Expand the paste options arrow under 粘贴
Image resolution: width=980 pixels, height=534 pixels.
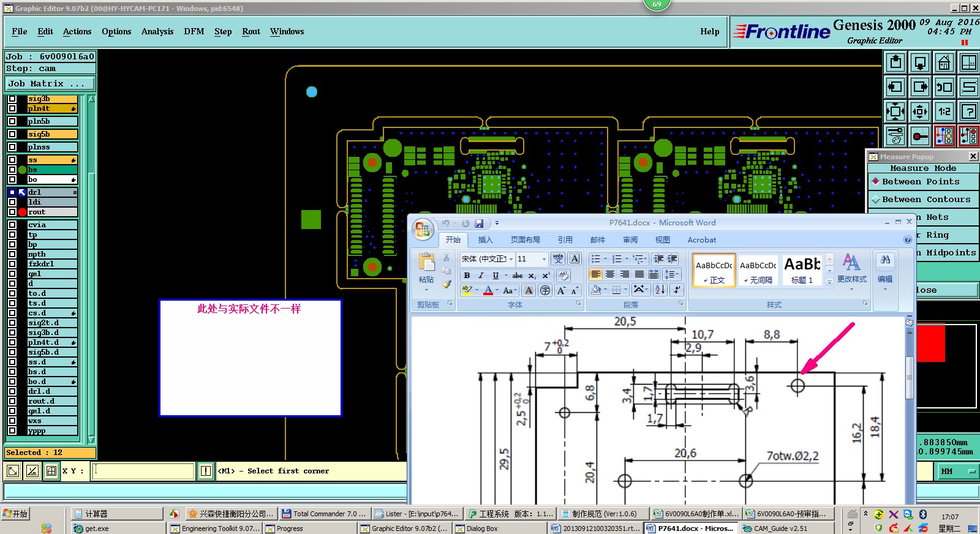click(x=426, y=289)
